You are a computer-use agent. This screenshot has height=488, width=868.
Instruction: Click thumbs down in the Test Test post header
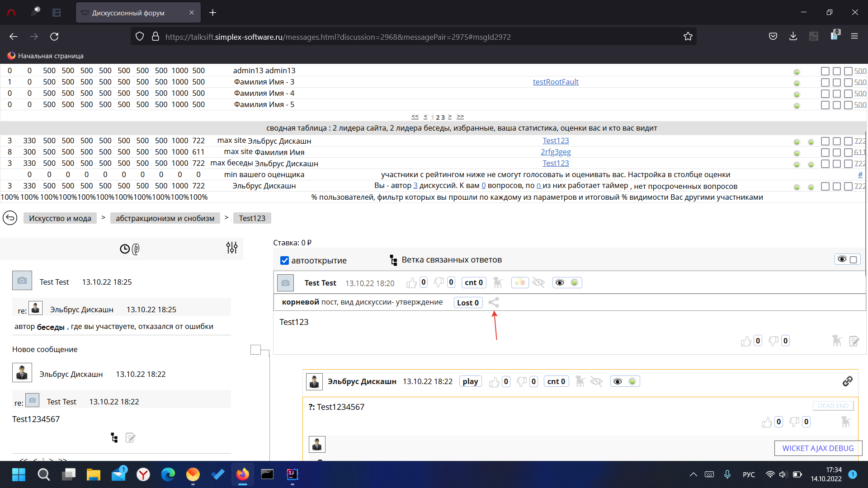(x=439, y=283)
